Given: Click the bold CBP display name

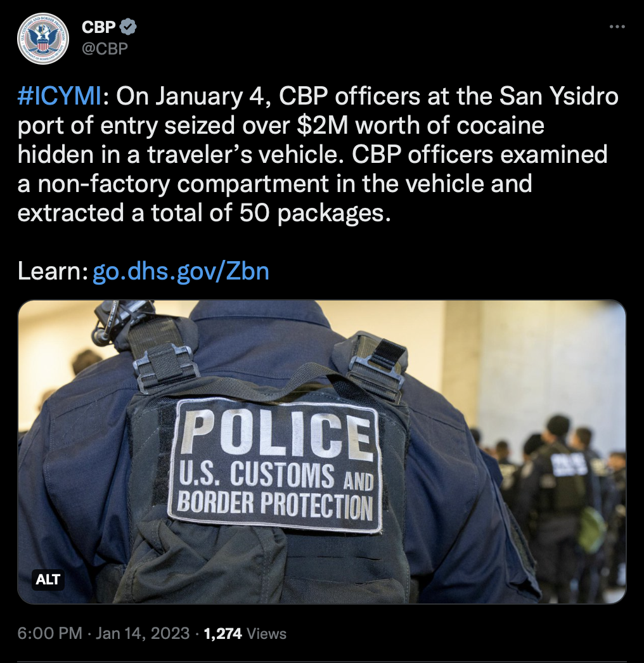Looking at the screenshot, I should (98, 27).
